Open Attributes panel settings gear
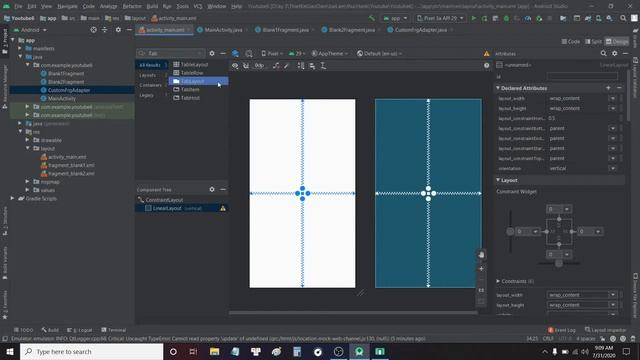Screen dimensions: 640x360 pyautogui.click(x=615, y=53)
